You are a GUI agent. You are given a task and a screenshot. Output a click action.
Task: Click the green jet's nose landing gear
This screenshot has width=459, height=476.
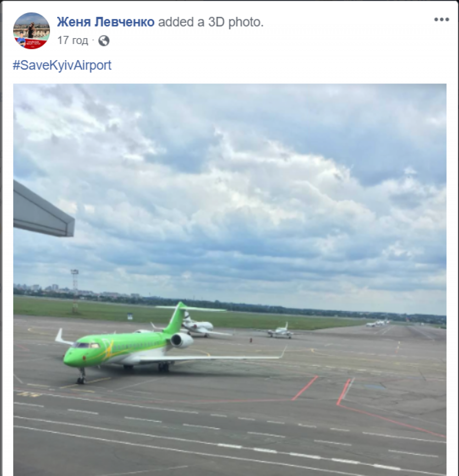click(x=81, y=376)
